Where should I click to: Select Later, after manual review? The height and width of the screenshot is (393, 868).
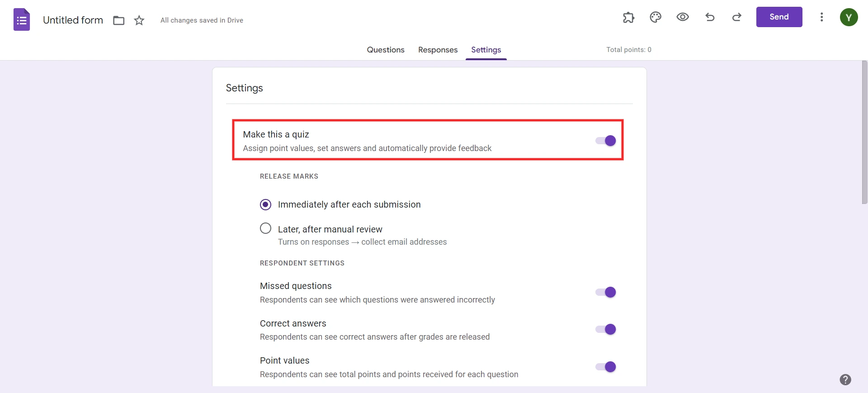(x=265, y=228)
